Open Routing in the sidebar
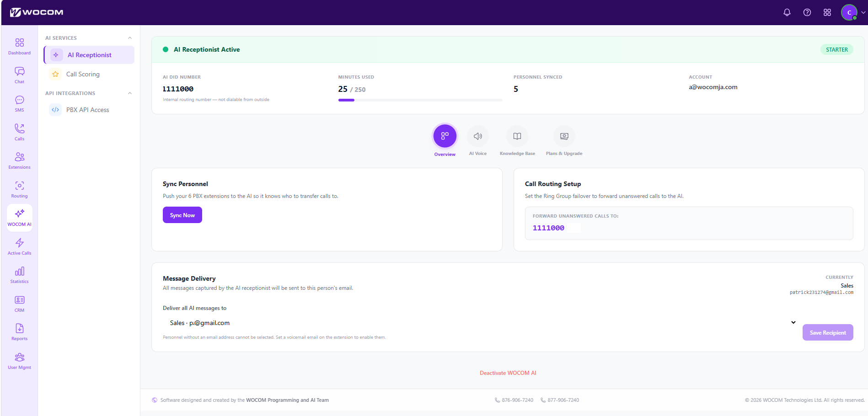 19,189
